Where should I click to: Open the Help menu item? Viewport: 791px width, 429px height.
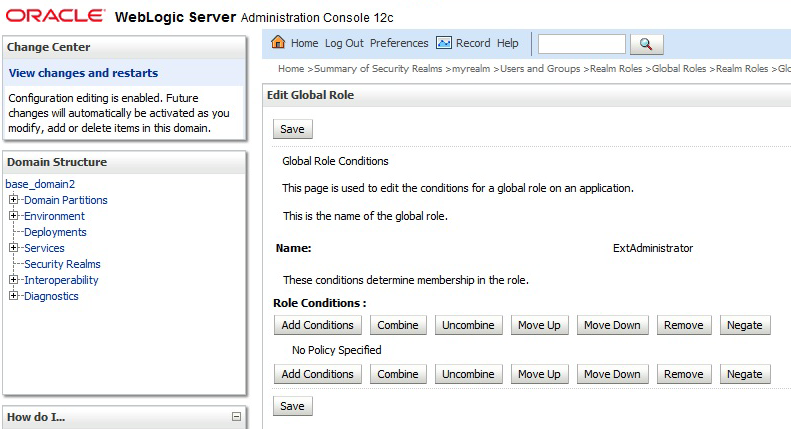tap(508, 43)
